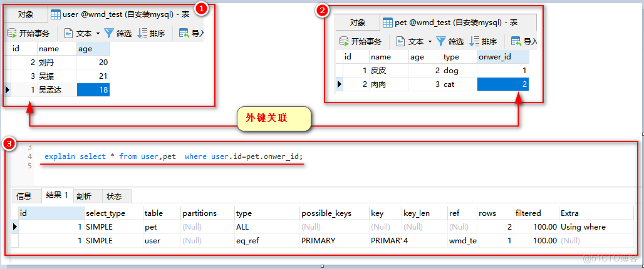Click the results id column header
644x269 pixels.
(51, 213)
